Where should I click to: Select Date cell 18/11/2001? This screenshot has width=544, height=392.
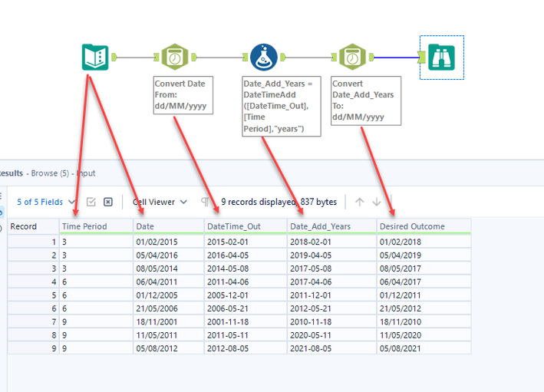pyautogui.click(x=169, y=322)
